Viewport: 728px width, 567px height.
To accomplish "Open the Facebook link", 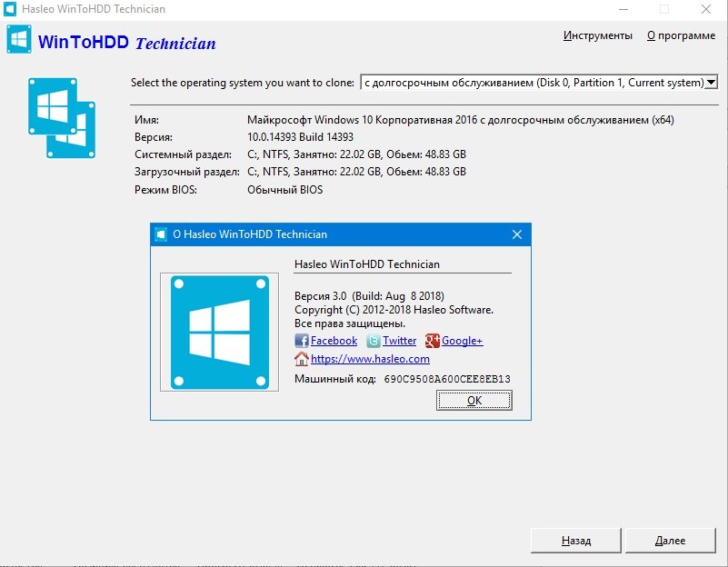I will 334,341.
